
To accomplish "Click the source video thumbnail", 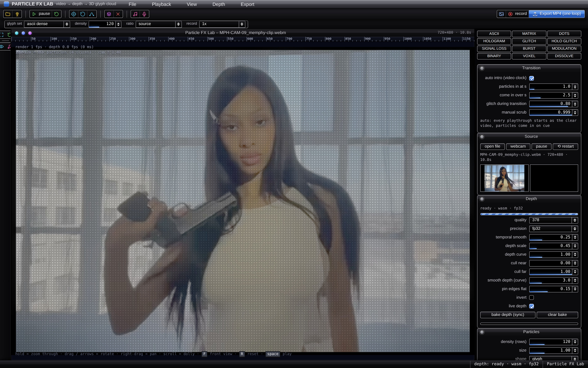I will point(504,178).
